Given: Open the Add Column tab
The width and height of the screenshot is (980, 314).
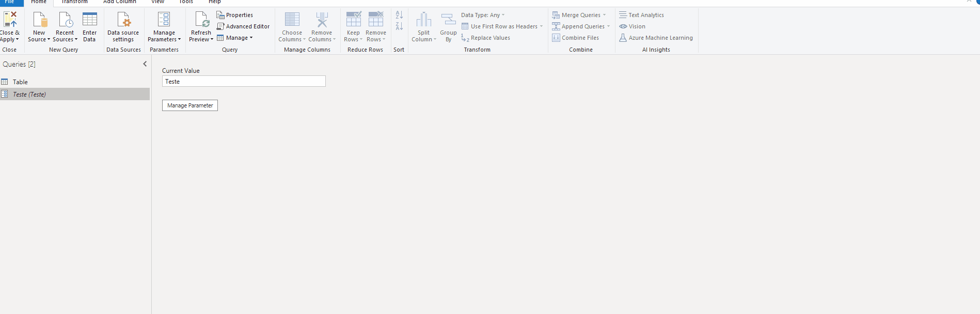Looking at the screenshot, I should [119, 2].
